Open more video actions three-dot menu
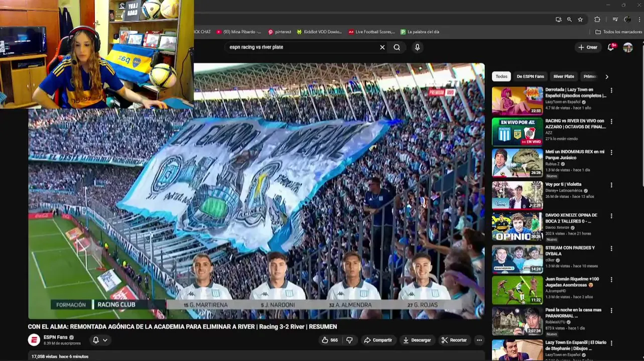The height and width of the screenshot is (361, 644). (x=479, y=340)
